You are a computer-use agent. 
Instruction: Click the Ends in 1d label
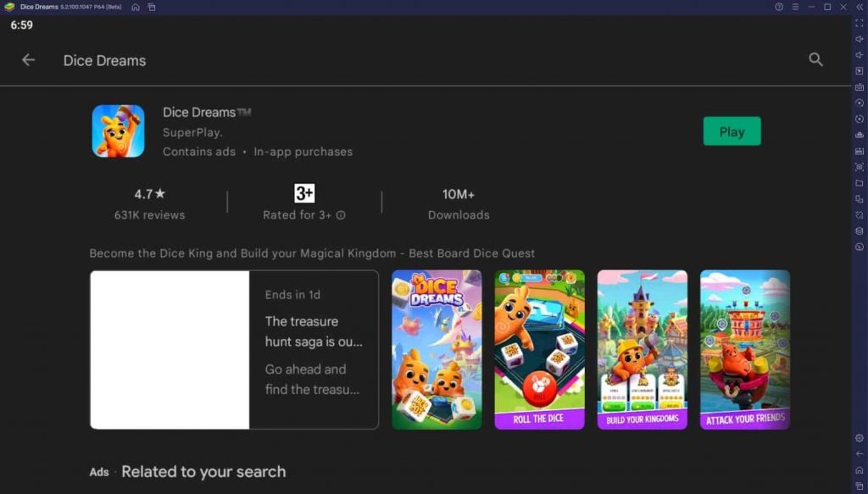click(292, 295)
